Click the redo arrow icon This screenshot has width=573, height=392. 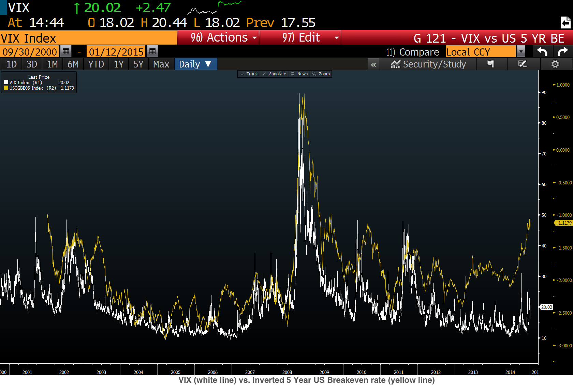[x=563, y=51]
